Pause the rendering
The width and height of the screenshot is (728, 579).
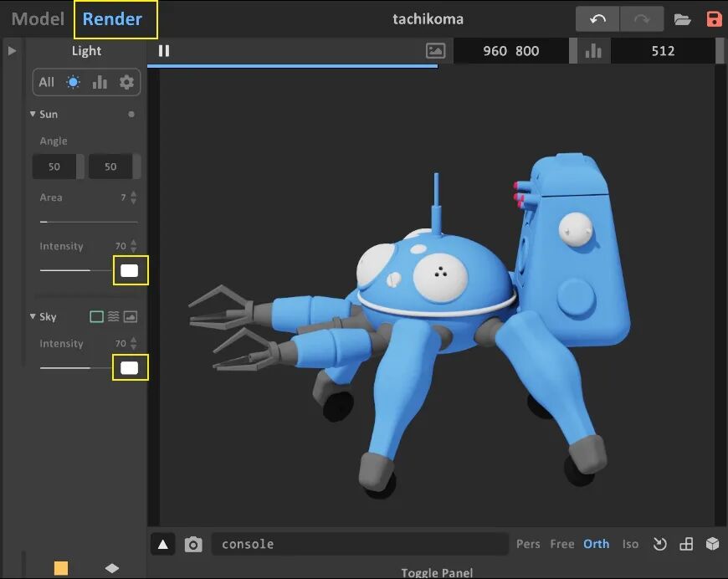[x=164, y=50]
